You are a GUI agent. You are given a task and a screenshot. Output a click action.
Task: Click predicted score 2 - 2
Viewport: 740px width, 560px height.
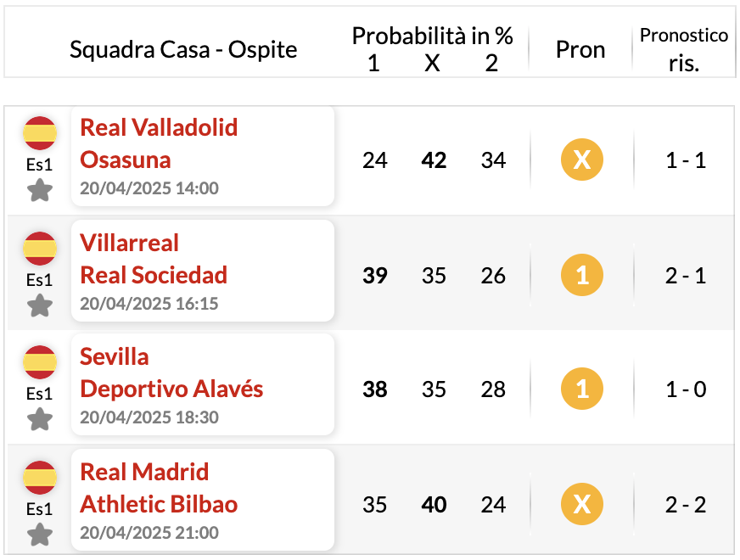(x=685, y=505)
